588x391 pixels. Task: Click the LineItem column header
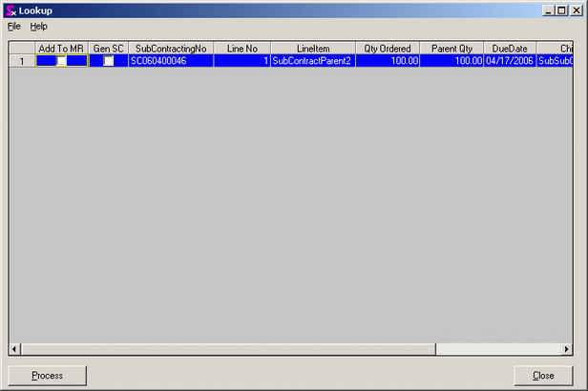pyautogui.click(x=312, y=48)
